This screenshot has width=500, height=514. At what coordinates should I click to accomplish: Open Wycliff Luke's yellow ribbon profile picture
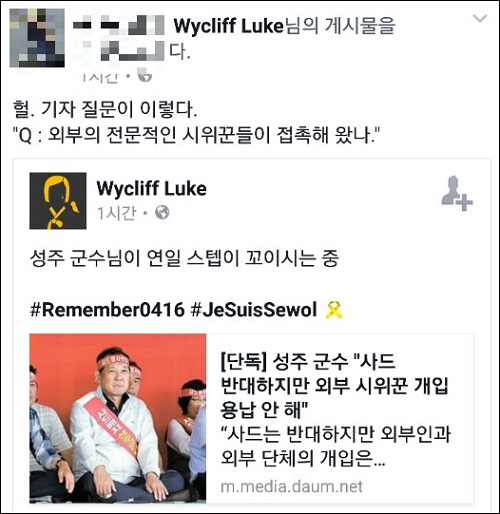[x=58, y=201]
